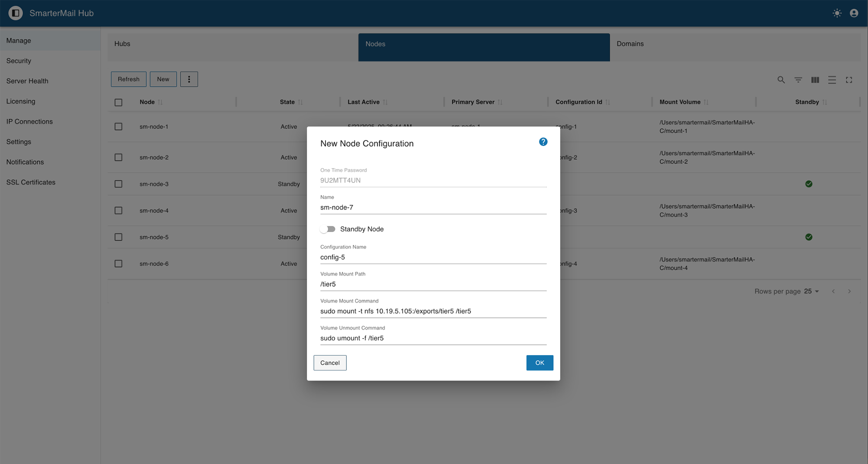Check the box for sm-node-1
The width and height of the screenshot is (868, 464).
coord(118,127)
